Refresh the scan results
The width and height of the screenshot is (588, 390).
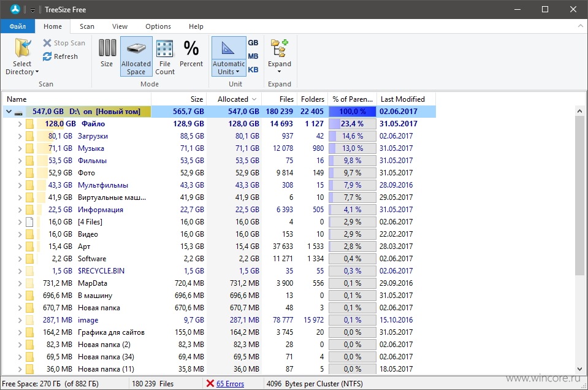click(x=60, y=56)
